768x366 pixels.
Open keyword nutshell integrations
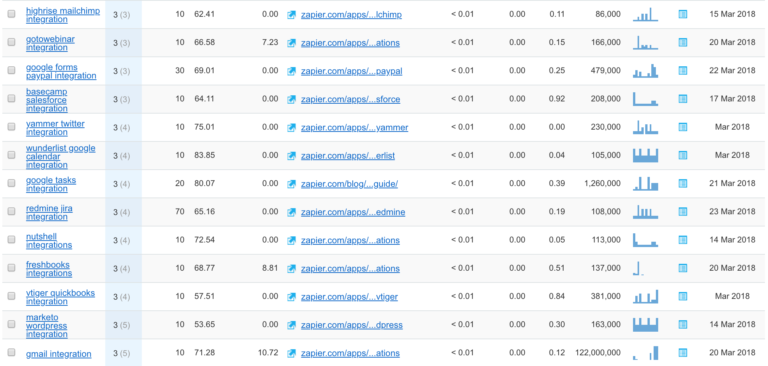click(x=49, y=241)
